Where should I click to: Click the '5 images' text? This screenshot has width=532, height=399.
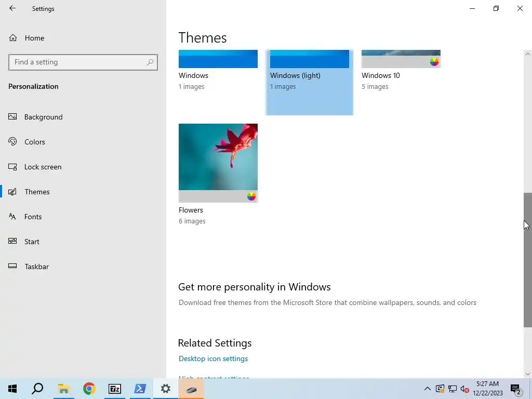click(375, 87)
